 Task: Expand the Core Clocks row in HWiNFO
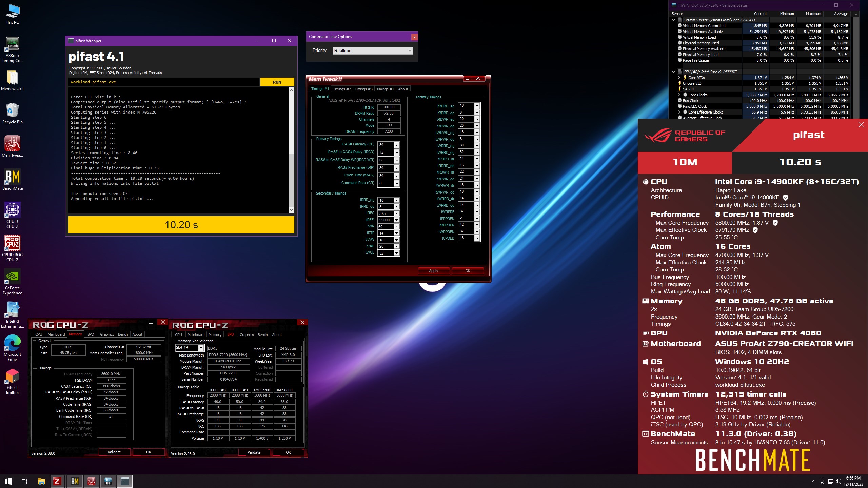click(x=679, y=95)
